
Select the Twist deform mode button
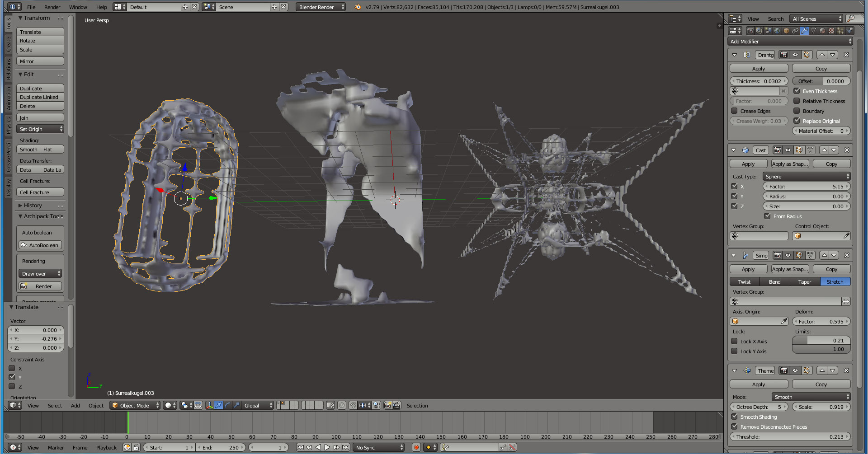744,282
